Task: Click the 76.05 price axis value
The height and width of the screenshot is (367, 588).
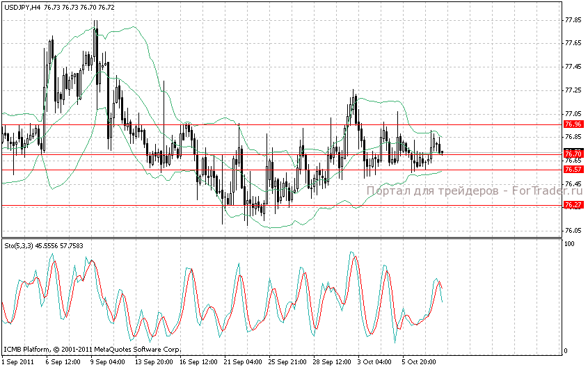Action: point(573,231)
